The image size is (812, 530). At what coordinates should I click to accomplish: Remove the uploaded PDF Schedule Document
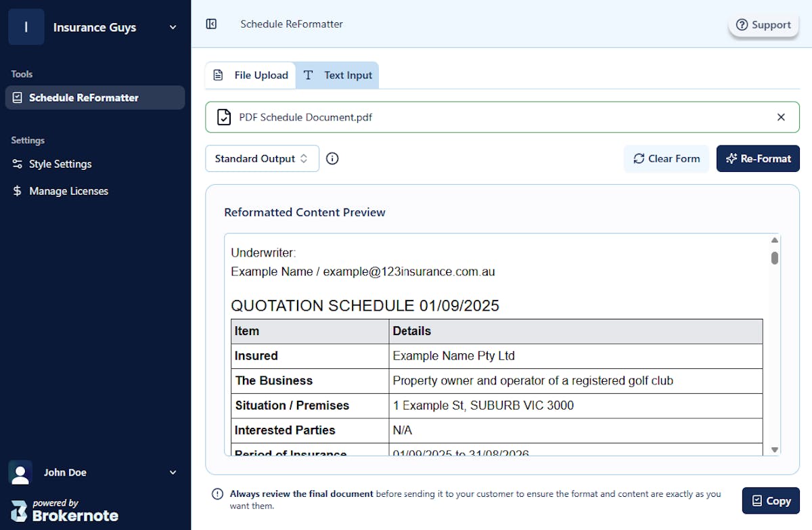(x=781, y=117)
